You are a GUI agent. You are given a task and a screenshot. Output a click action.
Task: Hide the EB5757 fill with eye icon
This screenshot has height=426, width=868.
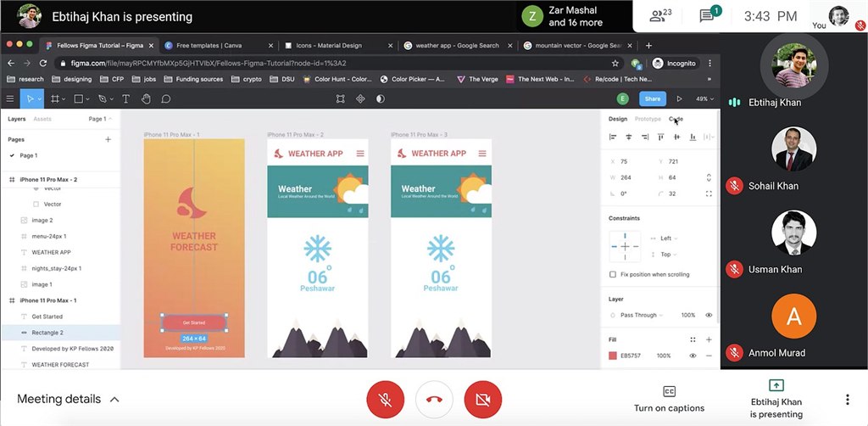click(693, 356)
